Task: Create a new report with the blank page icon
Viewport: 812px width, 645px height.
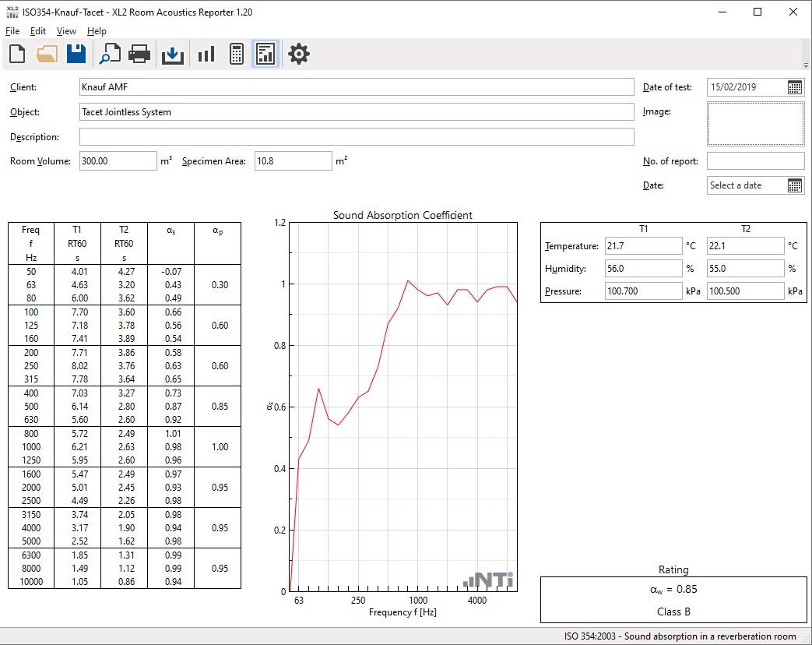Action: click(x=17, y=54)
